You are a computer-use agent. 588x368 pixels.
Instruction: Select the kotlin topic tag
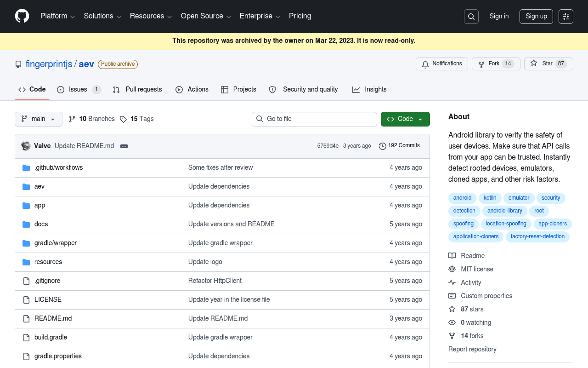point(490,198)
